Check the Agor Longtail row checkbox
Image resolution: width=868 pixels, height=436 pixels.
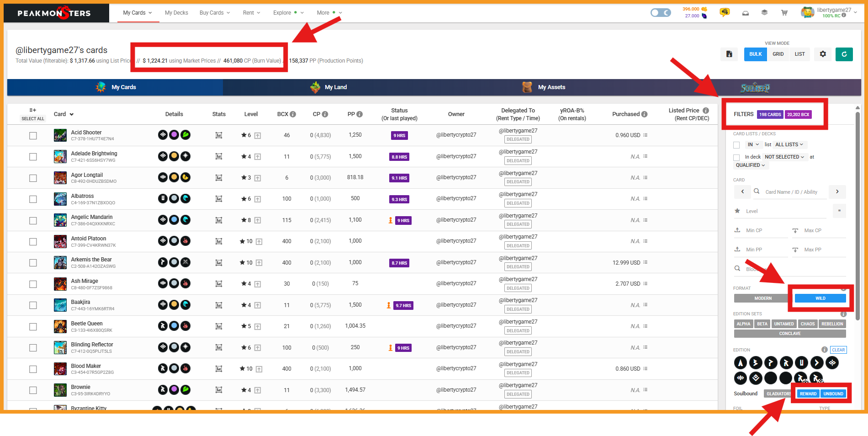coord(33,178)
